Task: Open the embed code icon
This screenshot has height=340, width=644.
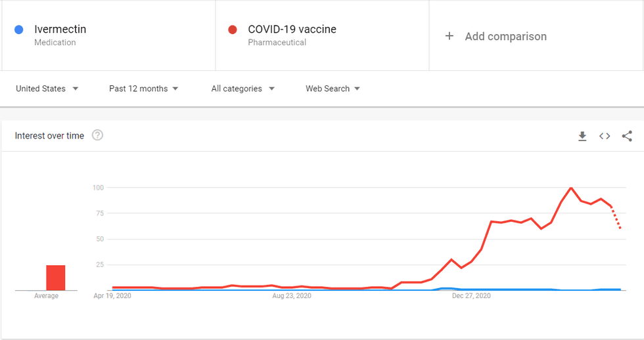Action: click(605, 136)
